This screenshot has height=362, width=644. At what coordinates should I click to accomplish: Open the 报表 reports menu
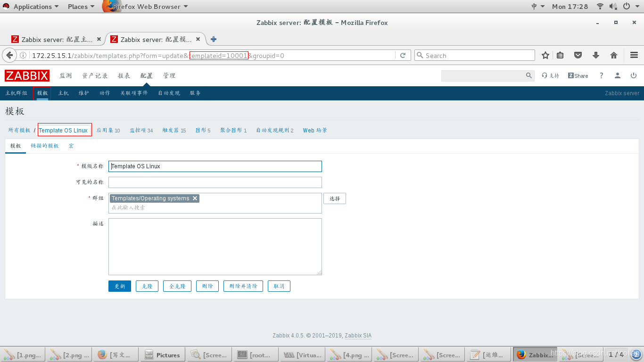(124, 76)
